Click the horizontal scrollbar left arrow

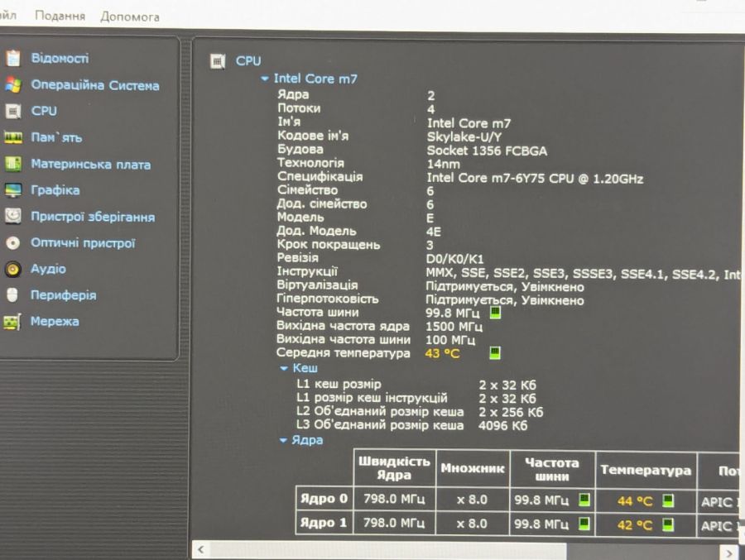click(x=200, y=549)
